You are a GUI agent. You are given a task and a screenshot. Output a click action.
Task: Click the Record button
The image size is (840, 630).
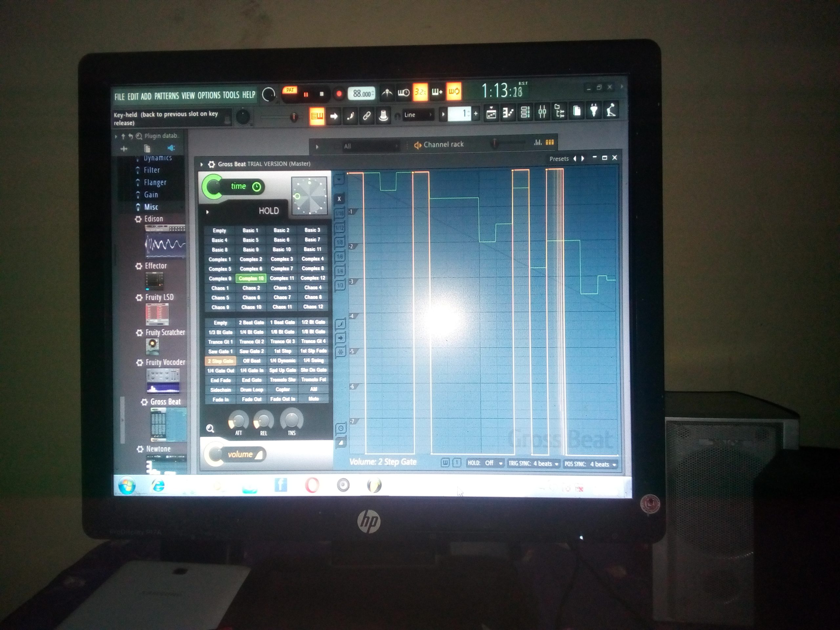339,94
